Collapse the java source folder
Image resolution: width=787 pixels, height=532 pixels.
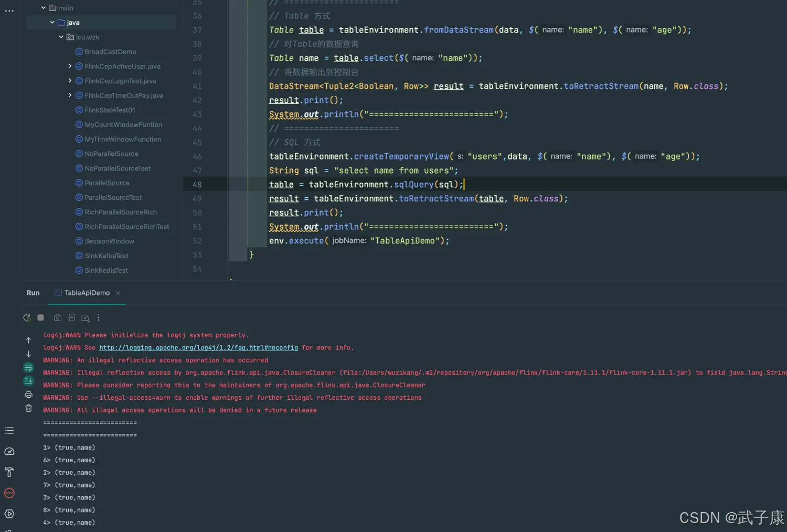click(x=52, y=23)
